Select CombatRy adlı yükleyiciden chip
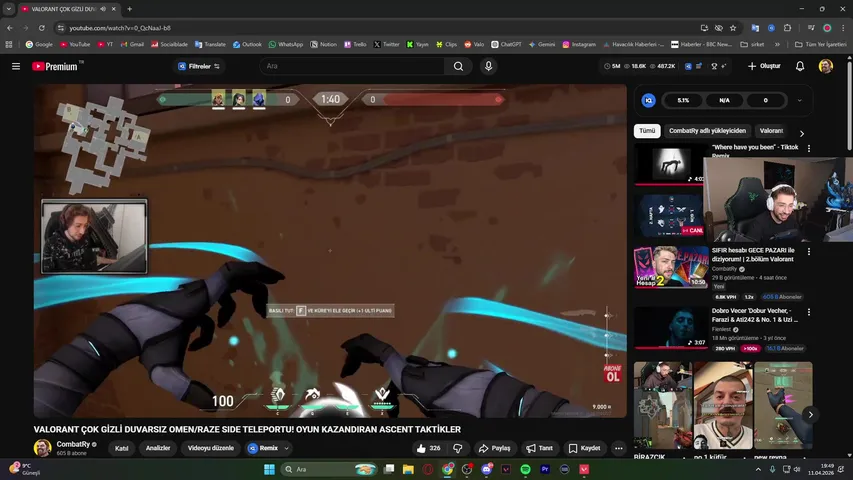This screenshot has width=853, height=480. [707, 131]
